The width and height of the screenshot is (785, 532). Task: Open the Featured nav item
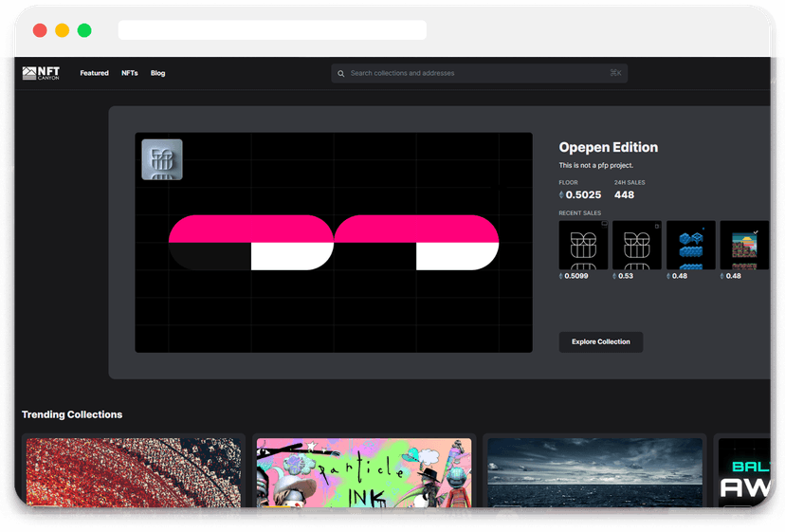click(x=94, y=73)
